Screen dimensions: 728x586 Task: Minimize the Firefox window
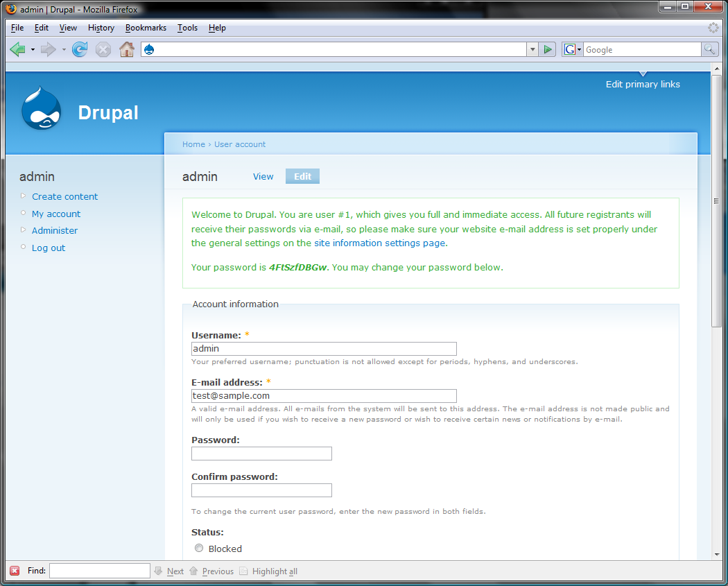tap(667, 6)
